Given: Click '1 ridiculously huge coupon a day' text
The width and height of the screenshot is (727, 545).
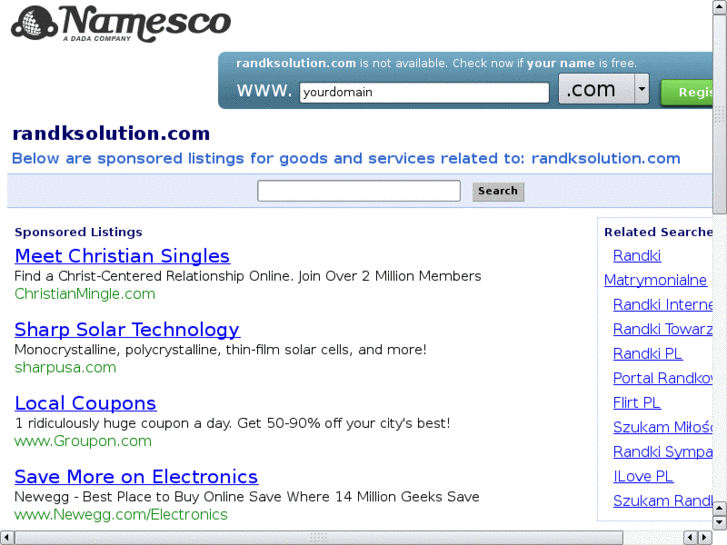Looking at the screenshot, I should point(232,423).
